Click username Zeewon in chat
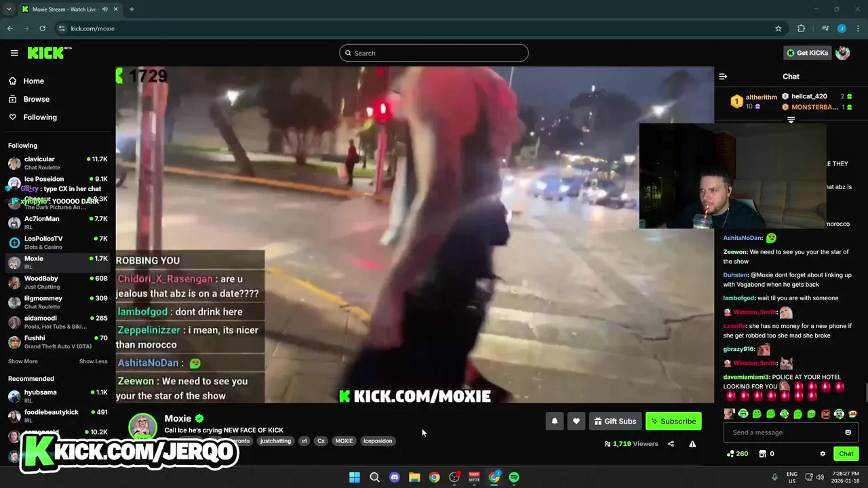 tap(735, 252)
